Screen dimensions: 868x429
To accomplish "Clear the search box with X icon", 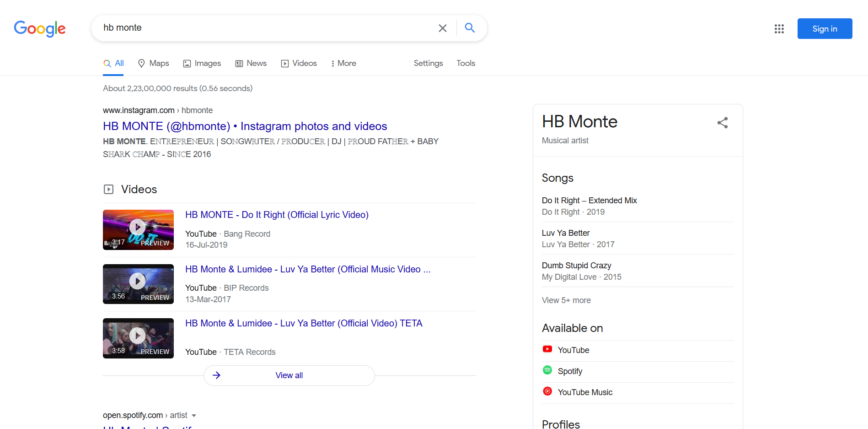I will pyautogui.click(x=442, y=28).
